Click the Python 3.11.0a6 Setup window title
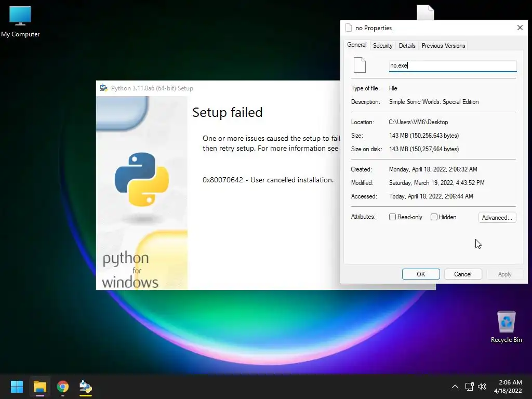The image size is (532, 399). tap(152, 88)
